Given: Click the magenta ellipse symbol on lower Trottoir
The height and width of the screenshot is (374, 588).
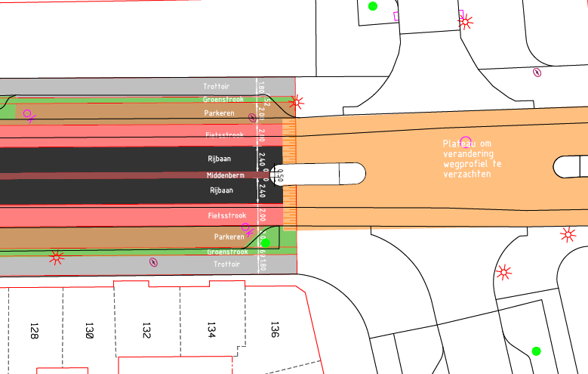Looking at the screenshot, I should pos(154,262).
